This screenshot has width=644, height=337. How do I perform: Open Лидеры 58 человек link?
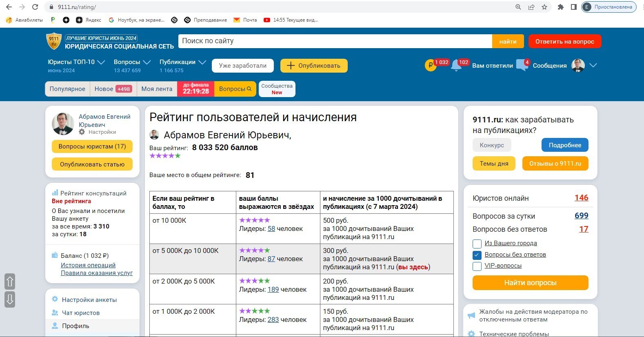[271, 228]
